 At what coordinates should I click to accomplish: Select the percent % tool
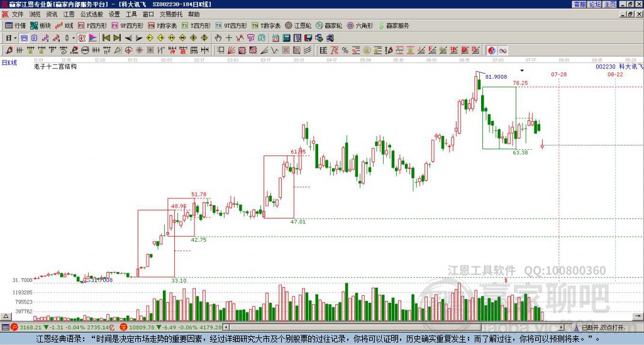(x=345, y=50)
